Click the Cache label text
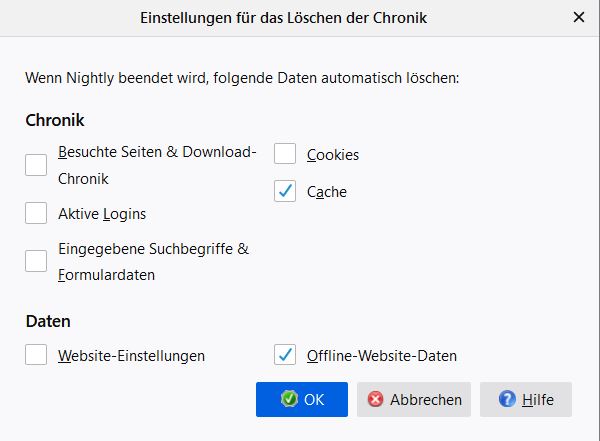This screenshot has width=600, height=441. coord(327,192)
